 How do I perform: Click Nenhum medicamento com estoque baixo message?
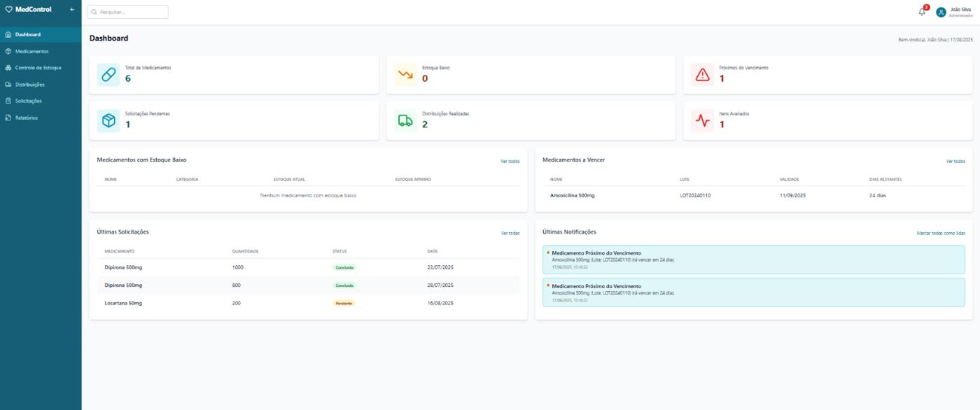[x=308, y=196]
